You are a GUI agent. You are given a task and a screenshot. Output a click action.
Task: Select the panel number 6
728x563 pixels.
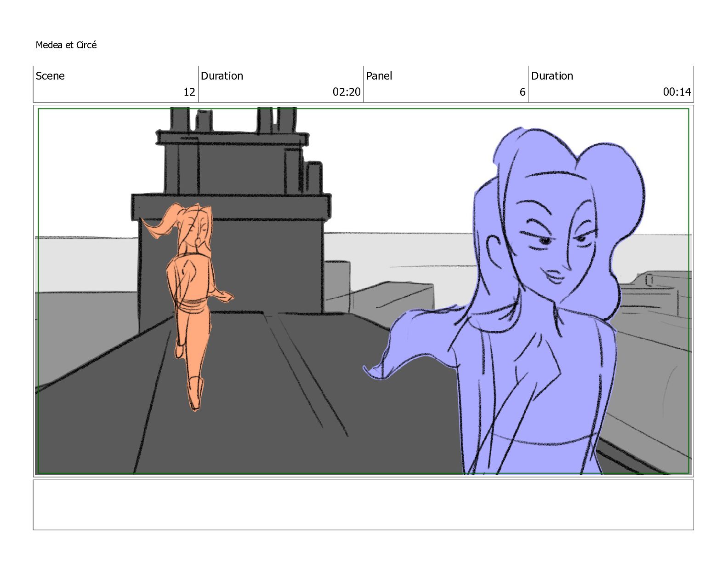coord(523,92)
